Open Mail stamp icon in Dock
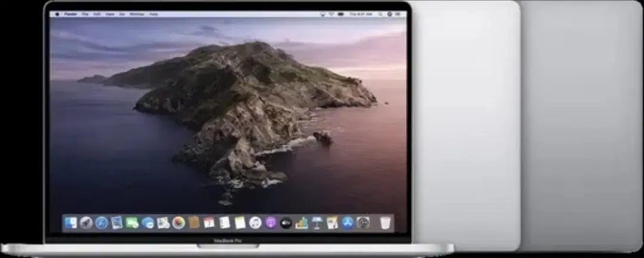Viewport: 644px width, 258px height. click(117, 223)
